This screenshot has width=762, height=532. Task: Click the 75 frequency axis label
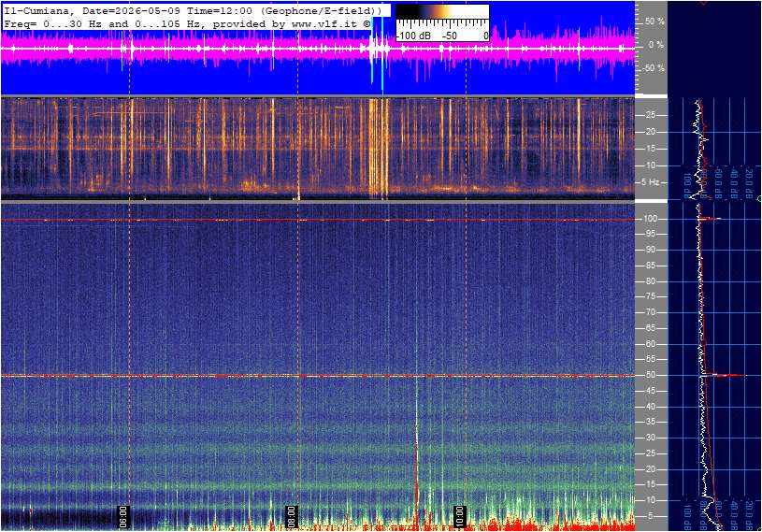tap(650, 296)
